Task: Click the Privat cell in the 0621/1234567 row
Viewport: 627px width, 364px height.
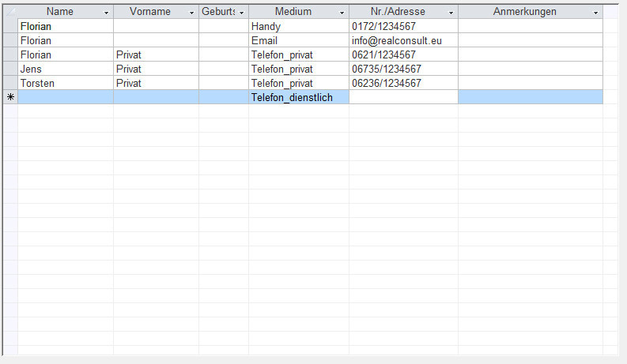Action: [157, 54]
